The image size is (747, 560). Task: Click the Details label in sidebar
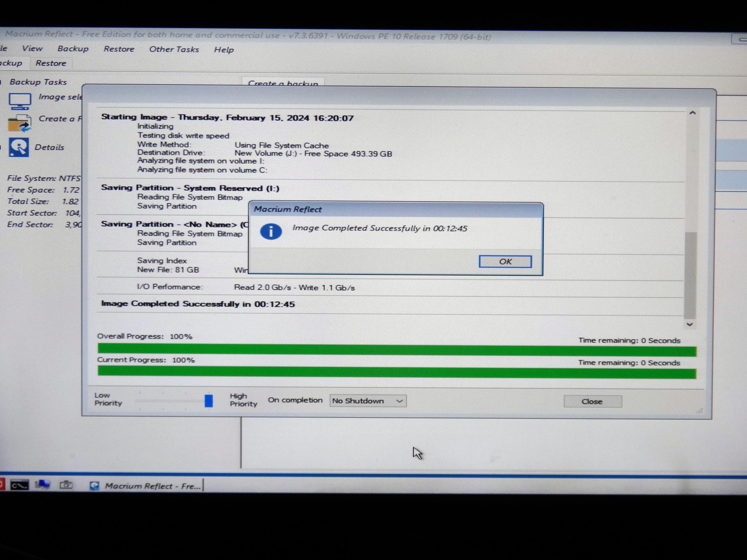pos(49,147)
